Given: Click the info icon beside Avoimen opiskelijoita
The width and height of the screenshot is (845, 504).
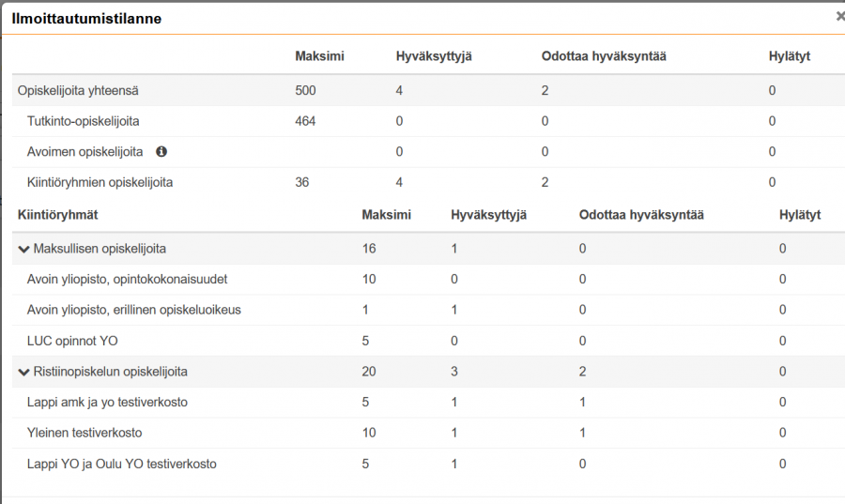Looking at the screenshot, I should [x=161, y=152].
